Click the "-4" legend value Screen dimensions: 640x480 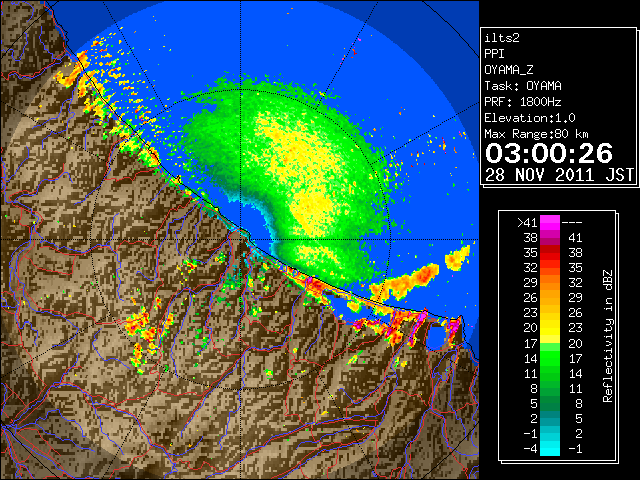point(530,449)
